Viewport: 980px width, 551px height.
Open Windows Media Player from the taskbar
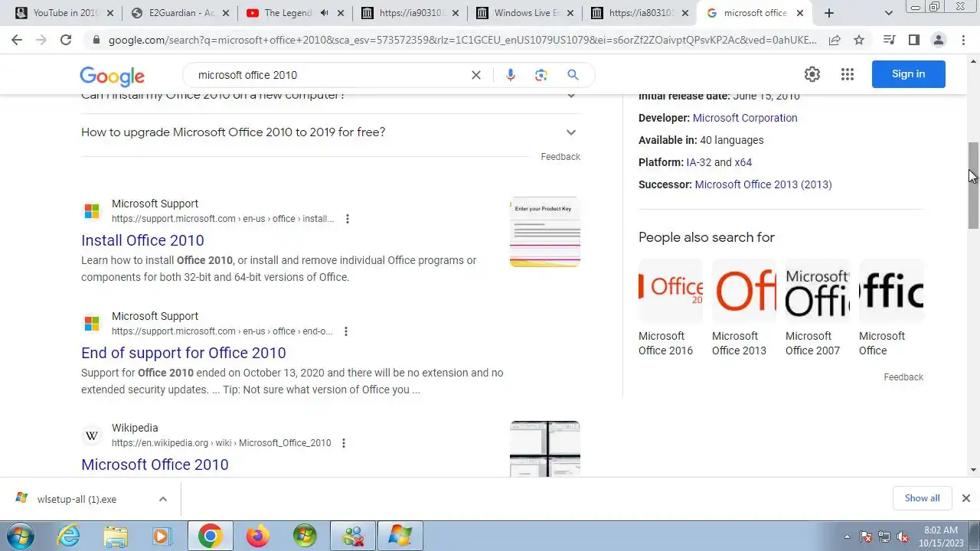pos(162,536)
